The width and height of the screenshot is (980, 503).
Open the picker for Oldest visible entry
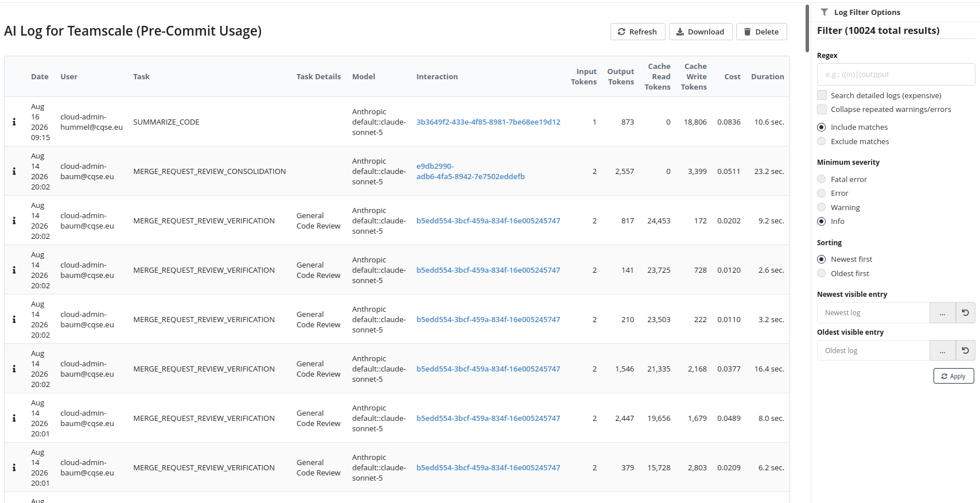943,350
